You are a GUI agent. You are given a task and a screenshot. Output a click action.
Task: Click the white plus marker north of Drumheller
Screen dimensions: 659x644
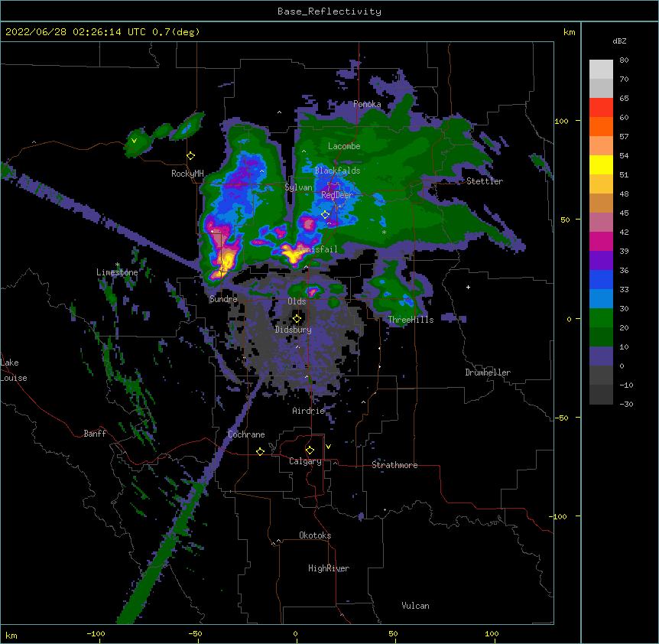click(468, 287)
